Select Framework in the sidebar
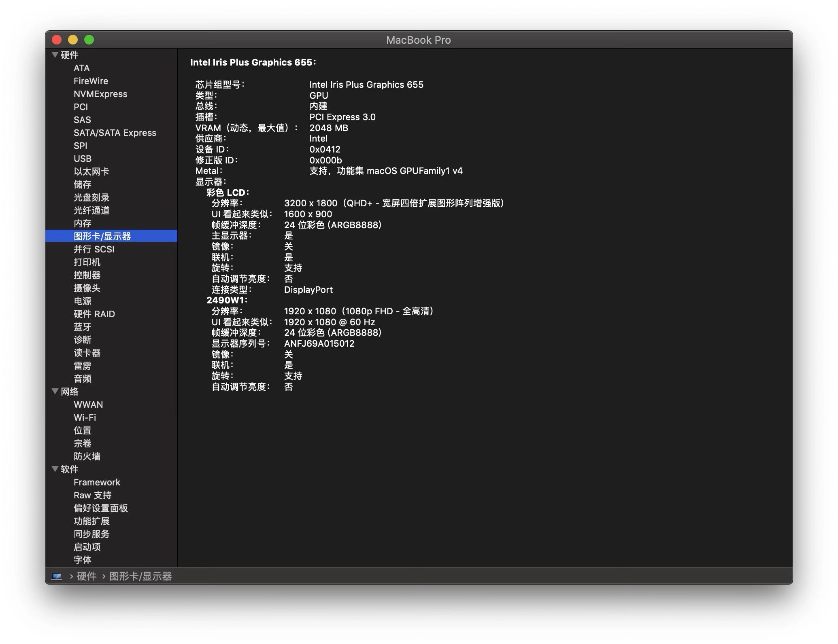The image size is (838, 644). click(x=97, y=482)
